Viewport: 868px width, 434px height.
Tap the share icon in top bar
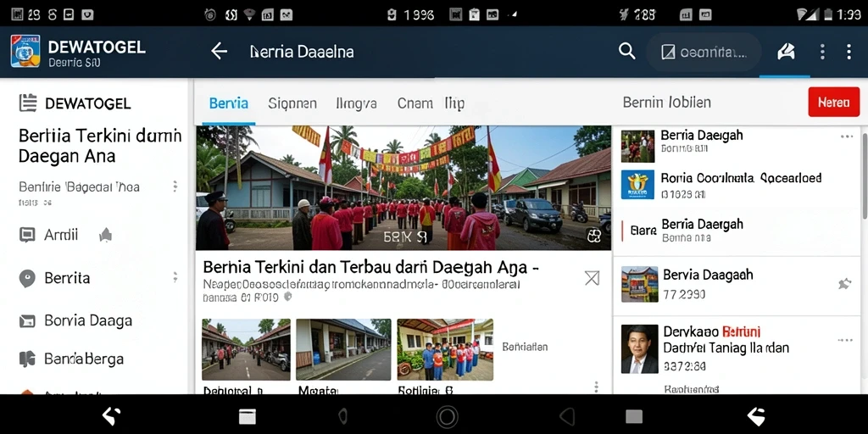[x=786, y=52]
